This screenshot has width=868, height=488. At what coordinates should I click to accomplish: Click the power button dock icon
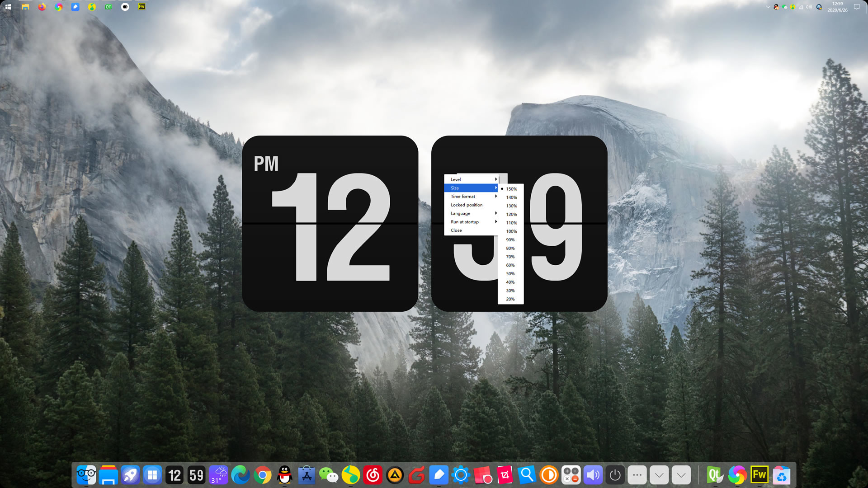(615, 475)
